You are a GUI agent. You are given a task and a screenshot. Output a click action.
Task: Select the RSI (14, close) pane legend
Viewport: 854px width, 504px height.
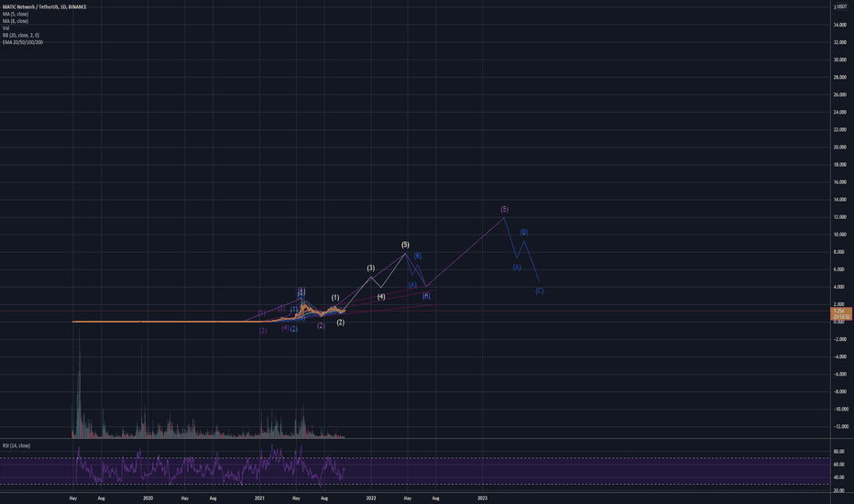click(x=16, y=445)
